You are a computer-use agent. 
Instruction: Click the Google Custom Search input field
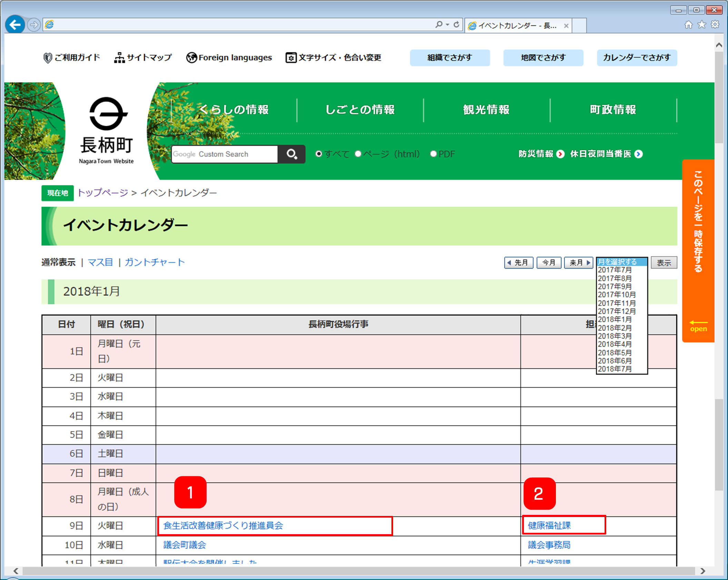pyautogui.click(x=225, y=154)
